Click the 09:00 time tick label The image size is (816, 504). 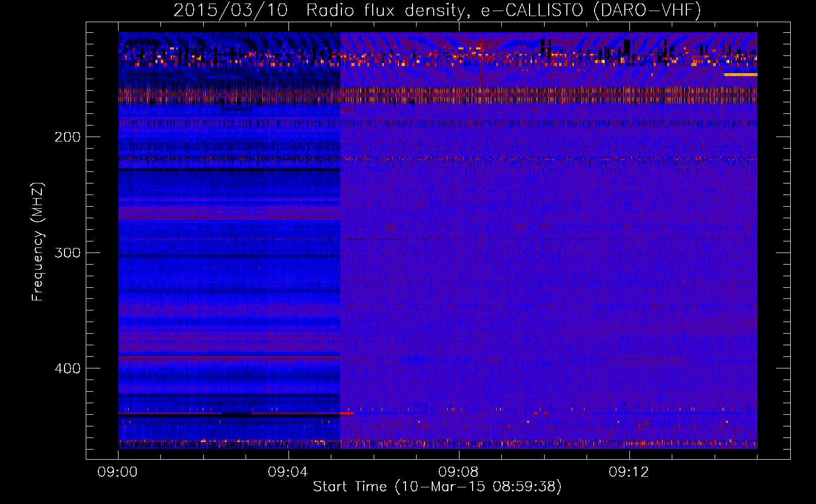118,472
